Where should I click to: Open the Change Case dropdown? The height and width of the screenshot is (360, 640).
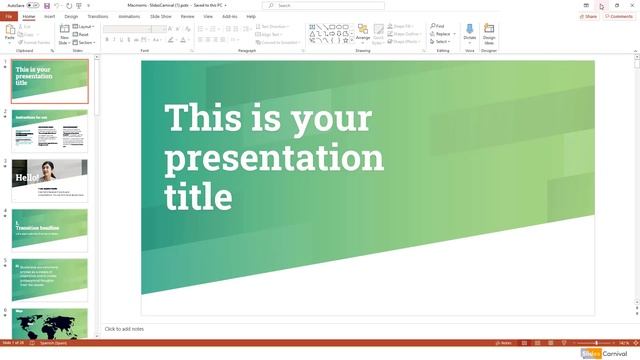click(157, 40)
